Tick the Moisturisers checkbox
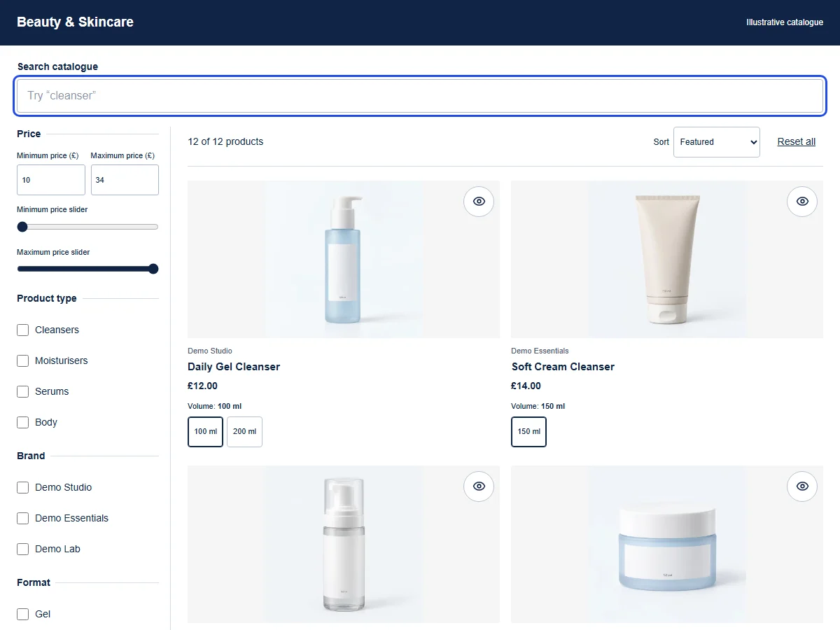Viewport: 840px width, 630px height. click(23, 360)
